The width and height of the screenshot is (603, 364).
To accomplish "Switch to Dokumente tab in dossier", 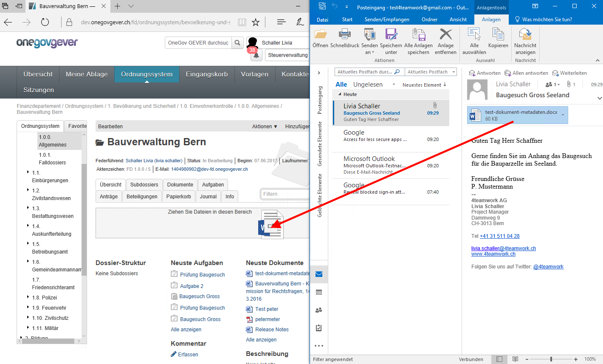I will [x=180, y=185].
